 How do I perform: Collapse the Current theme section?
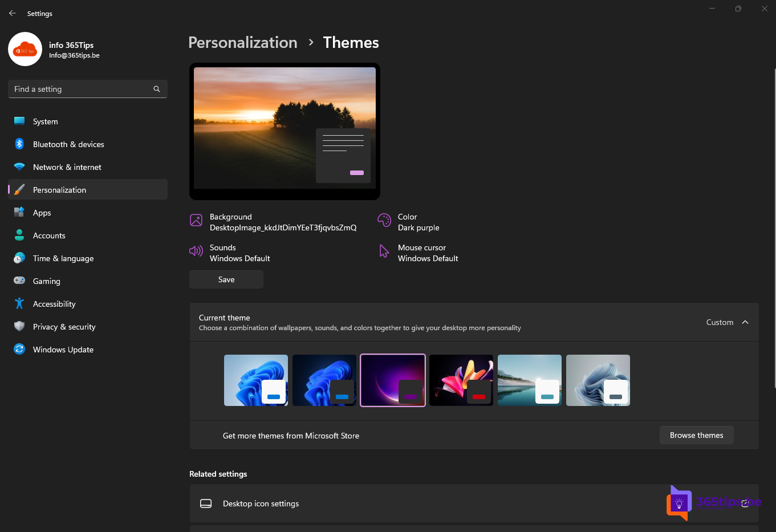[x=745, y=322]
